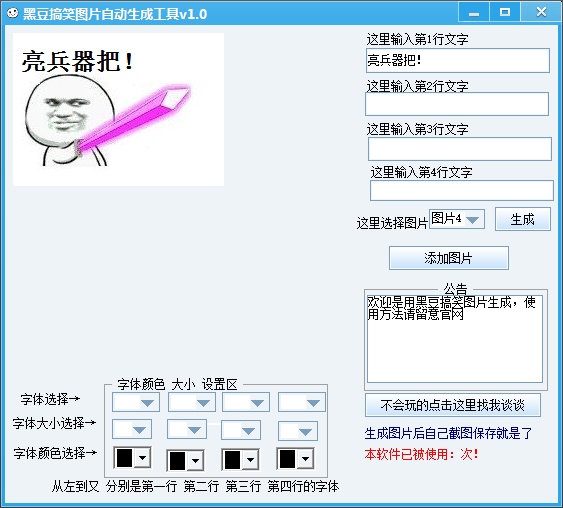
Task: Open the 图片4 image selection dropdown
Action: click(x=457, y=219)
